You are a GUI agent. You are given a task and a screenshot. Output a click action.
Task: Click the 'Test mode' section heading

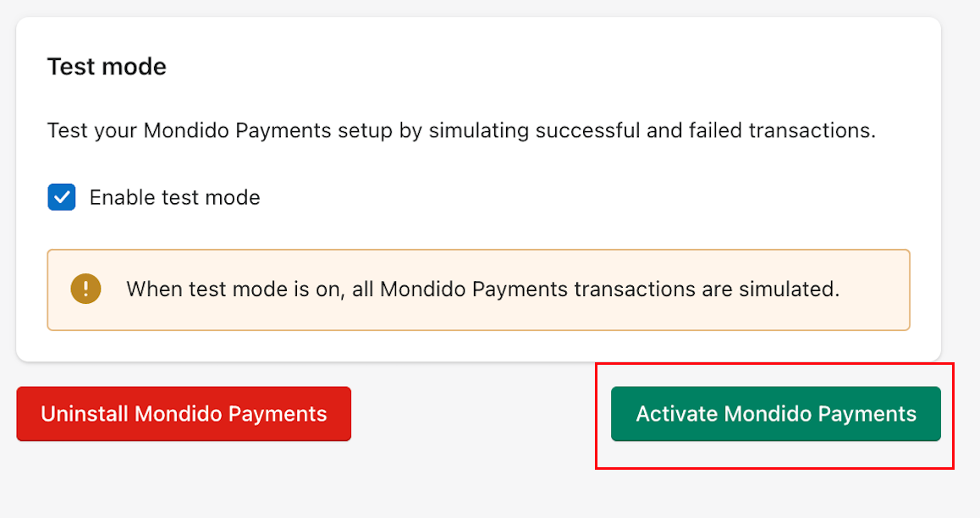tap(107, 66)
